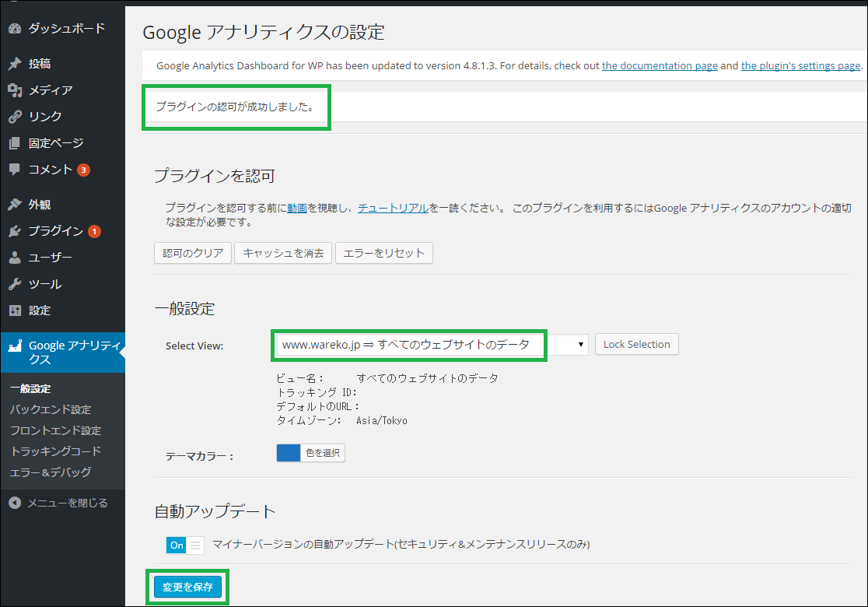Open the Select View dropdown
The image size is (868, 607).
pos(432,345)
